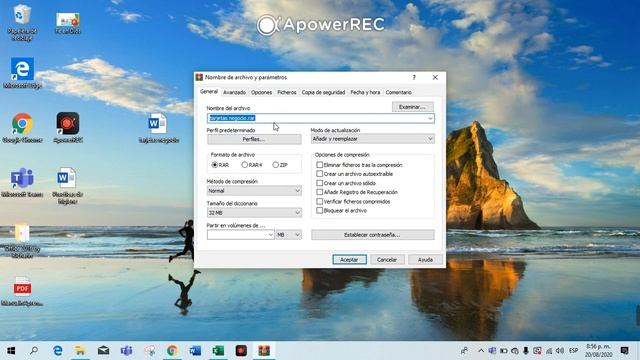This screenshot has width=640, height=360.
Task: Open the MB unit dropdown
Action: pos(289,235)
